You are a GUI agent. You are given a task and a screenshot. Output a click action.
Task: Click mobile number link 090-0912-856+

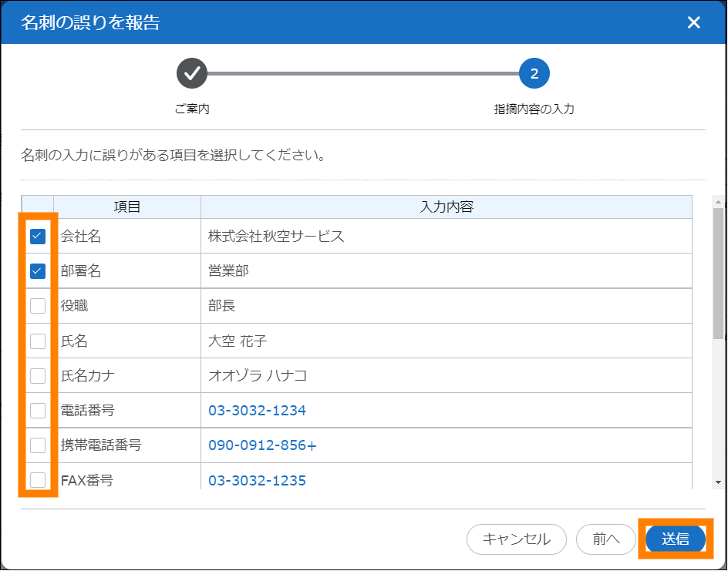262,445
